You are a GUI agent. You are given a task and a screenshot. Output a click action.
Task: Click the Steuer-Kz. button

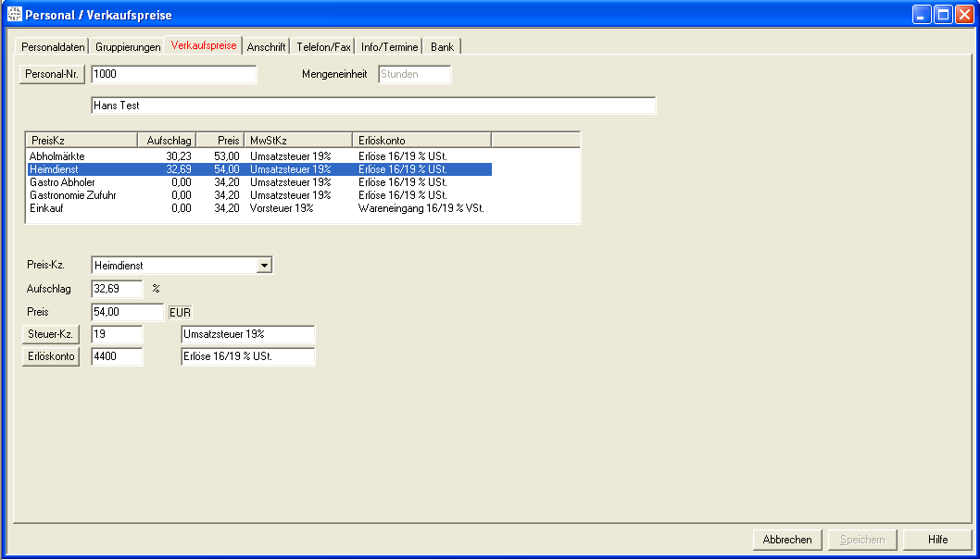[51, 334]
